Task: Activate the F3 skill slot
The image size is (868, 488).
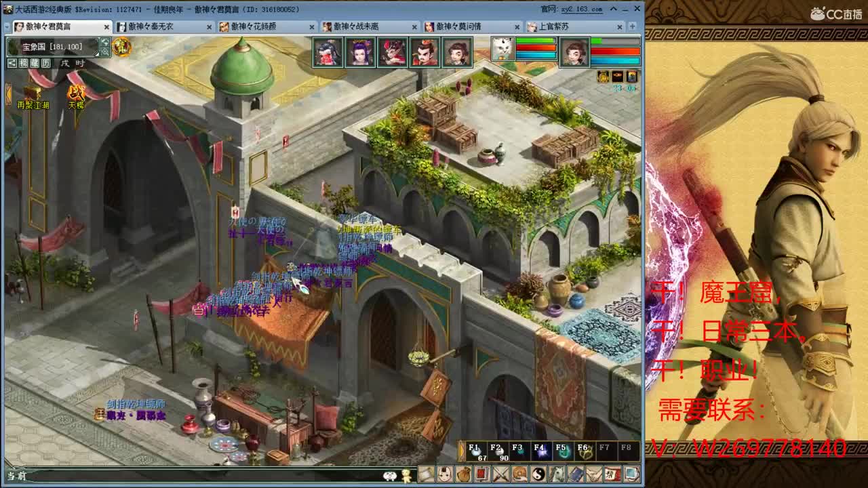Action: 519,452
